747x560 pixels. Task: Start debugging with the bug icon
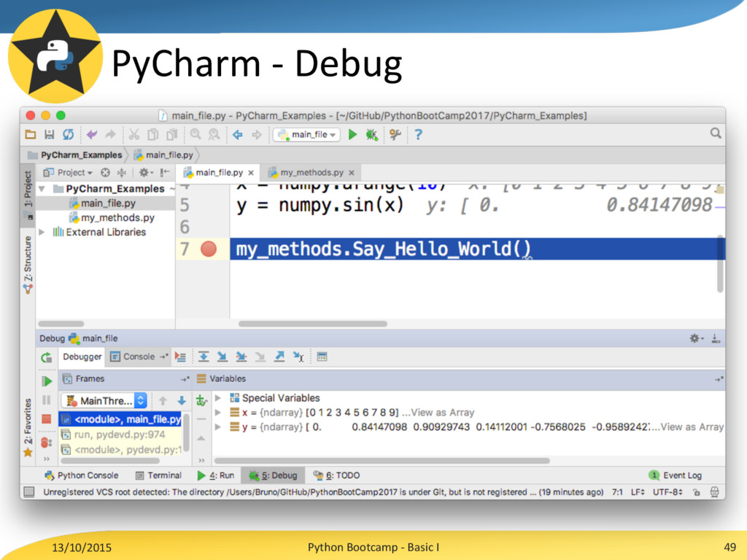[x=371, y=135]
